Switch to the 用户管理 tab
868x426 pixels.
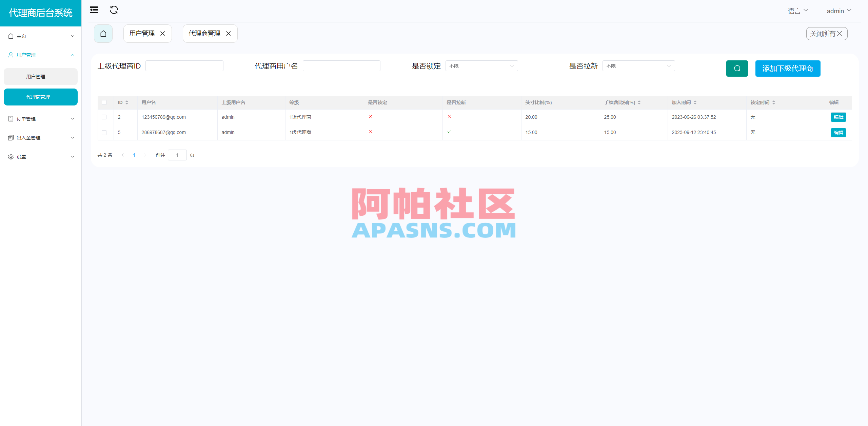click(142, 33)
